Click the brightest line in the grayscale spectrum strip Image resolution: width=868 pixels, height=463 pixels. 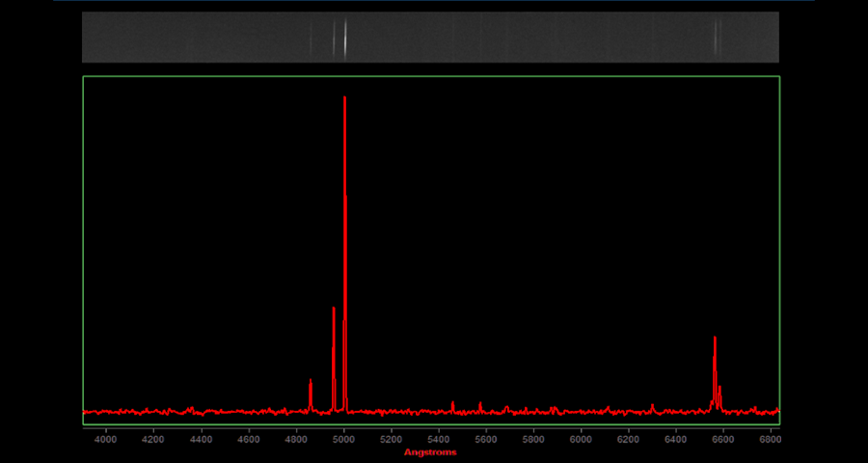tap(345, 38)
